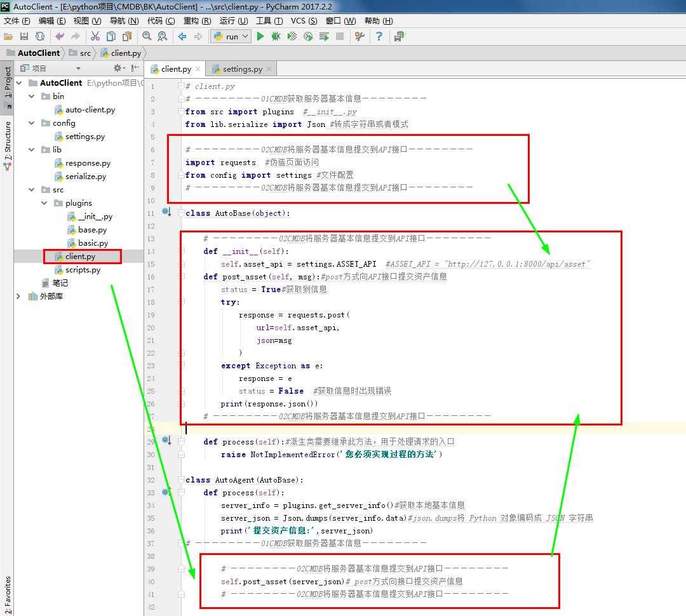This screenshot has height=616, width=686.
Task: Click line number 31 in the gutter
Action: (x=151, y=467)
